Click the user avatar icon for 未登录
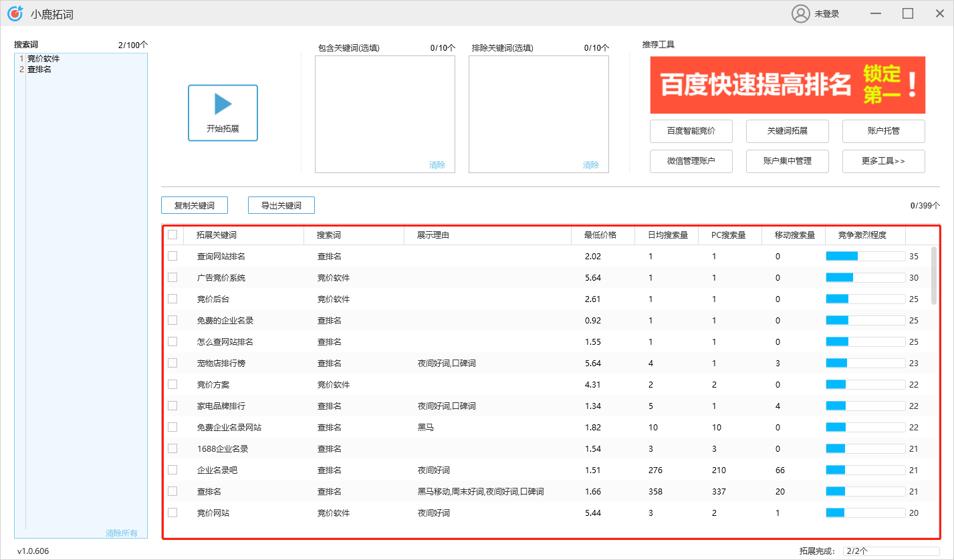 800,13
